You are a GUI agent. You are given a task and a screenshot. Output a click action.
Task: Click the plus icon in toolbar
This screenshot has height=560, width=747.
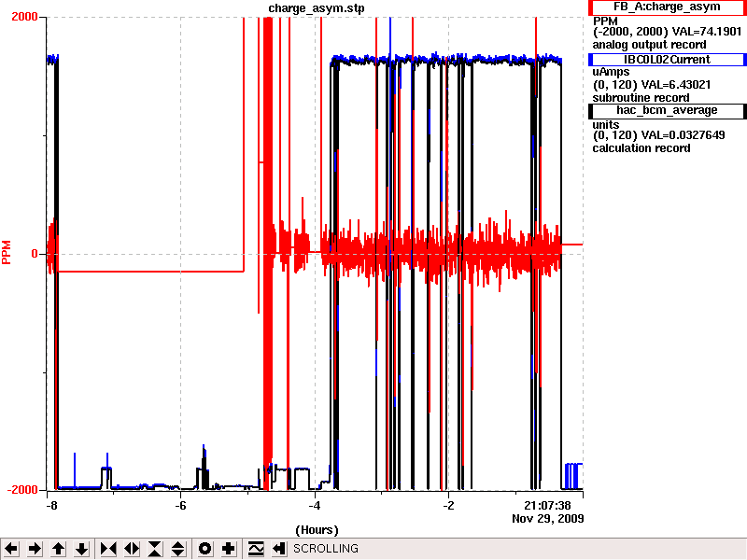point(229,549)
